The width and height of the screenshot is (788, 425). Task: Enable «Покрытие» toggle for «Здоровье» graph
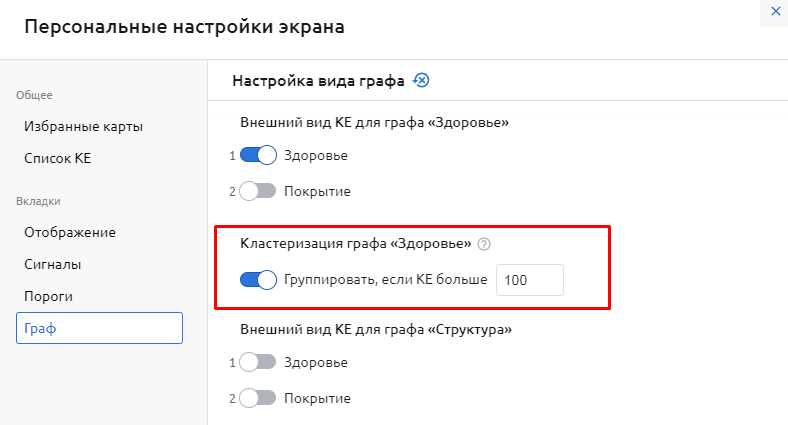258,191
